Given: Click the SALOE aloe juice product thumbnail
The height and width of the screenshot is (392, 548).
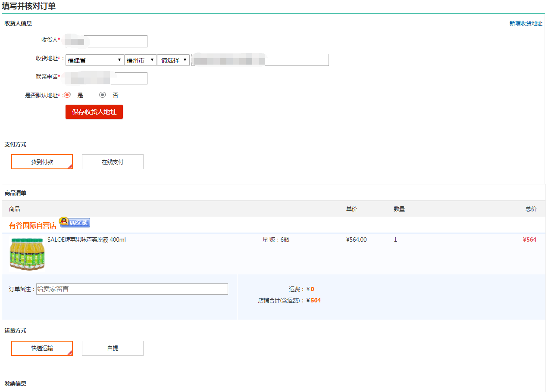Looking at the screenshot, I should [27, 254].
